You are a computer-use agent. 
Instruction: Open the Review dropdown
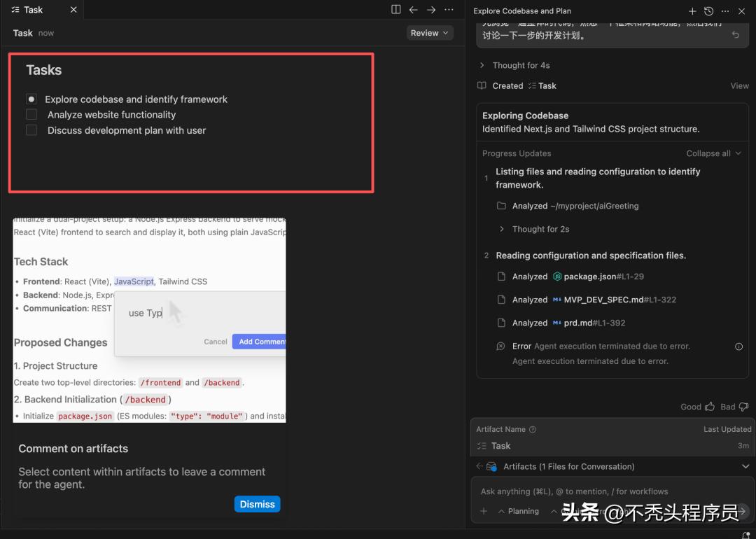coord(429,33)
